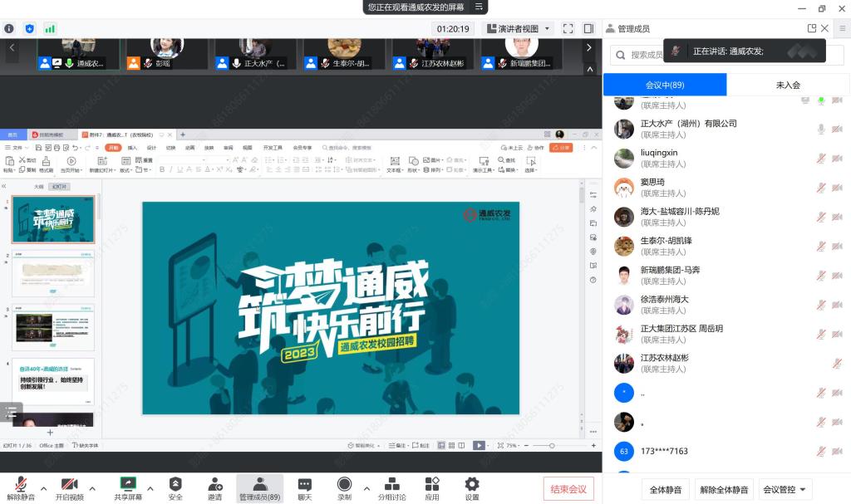Click the 全体静音 button

666,490
